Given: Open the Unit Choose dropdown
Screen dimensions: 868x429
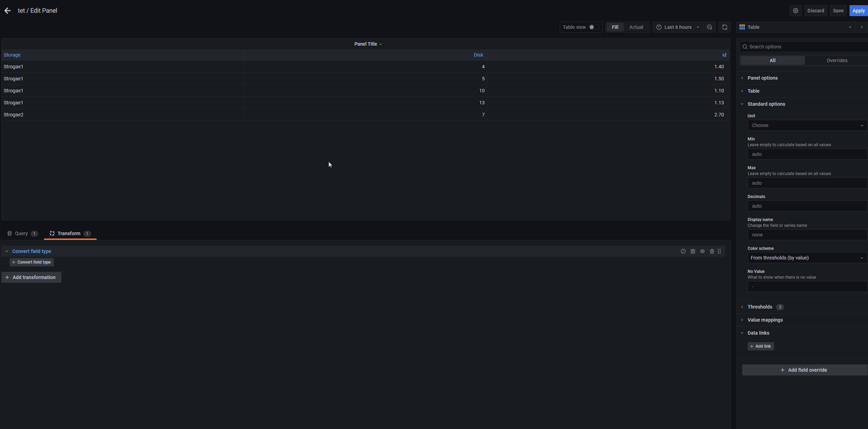Looking at the screenshot, I should [807, 125].
